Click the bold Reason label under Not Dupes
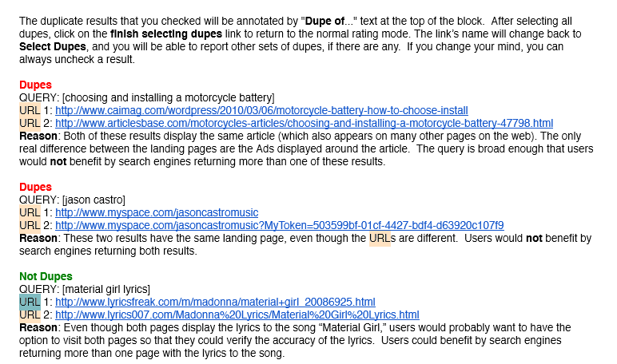The image size is (617, 364). [38, 328]
